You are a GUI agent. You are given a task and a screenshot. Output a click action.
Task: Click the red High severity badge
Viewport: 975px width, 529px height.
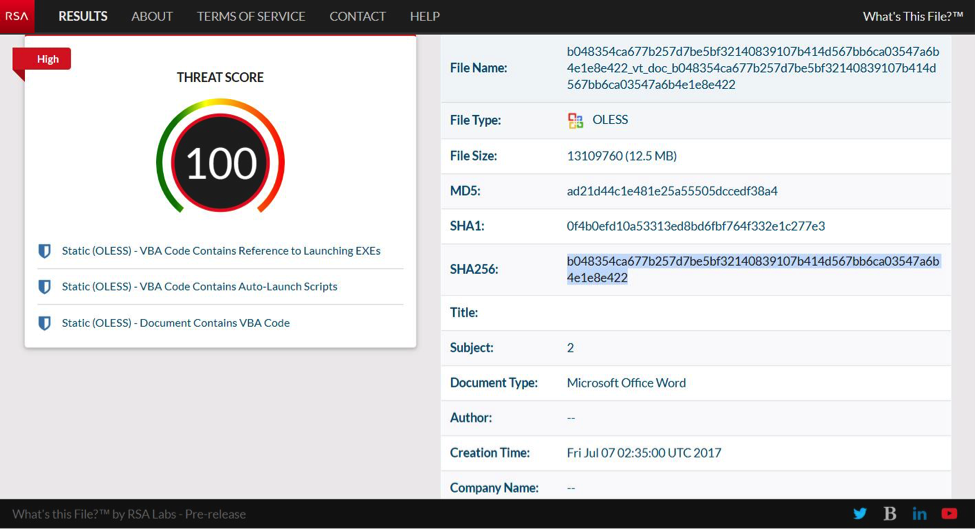(x=46, y=59)
